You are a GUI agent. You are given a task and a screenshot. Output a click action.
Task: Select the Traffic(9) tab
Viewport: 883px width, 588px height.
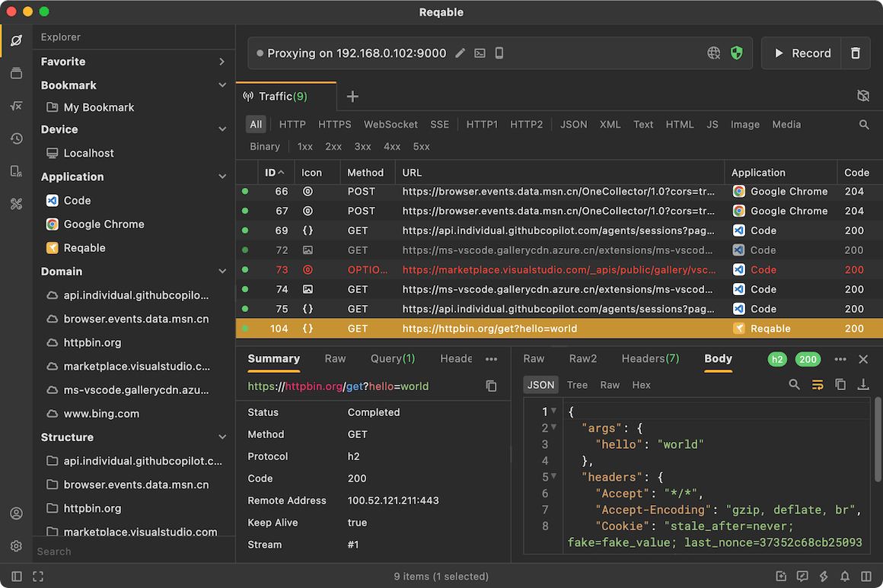[286, 96]
